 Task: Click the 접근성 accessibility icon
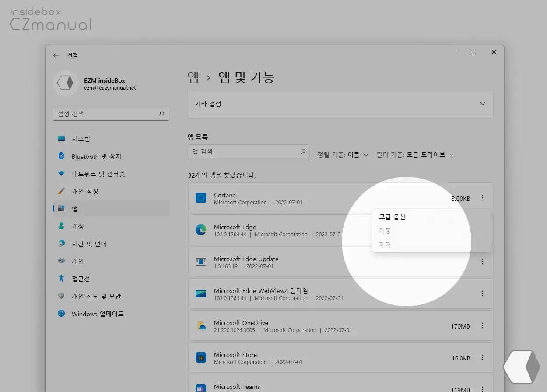pos(61,279)
